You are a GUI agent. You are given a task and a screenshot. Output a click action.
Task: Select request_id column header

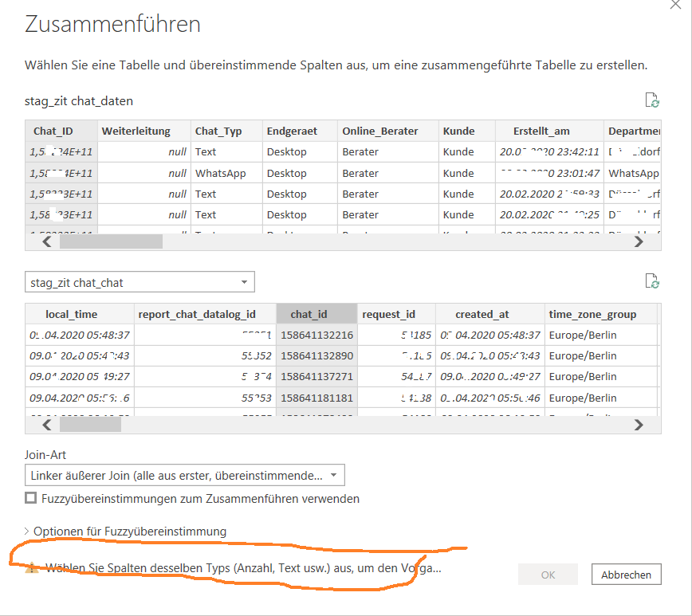(396, 314)
